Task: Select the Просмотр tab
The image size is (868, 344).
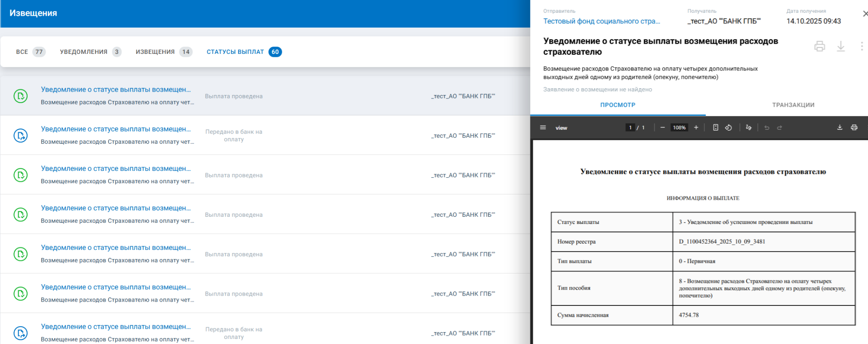Action: (x=618, y=105)
